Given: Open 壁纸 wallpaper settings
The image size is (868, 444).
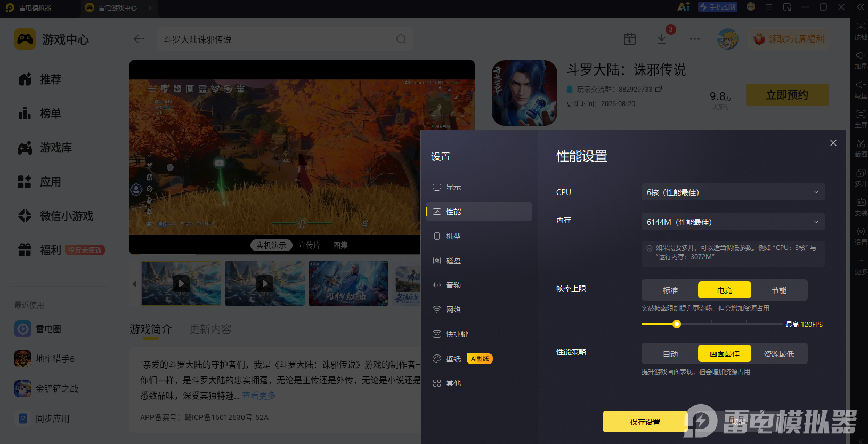Looking at the screenshot, I should coord(479,359).
